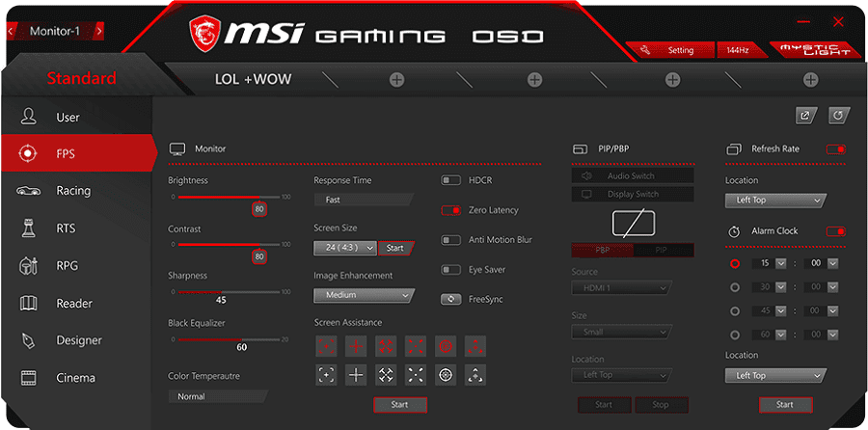Select the red three-triangle crosshair
868x430 pixels.
[475, 346]
